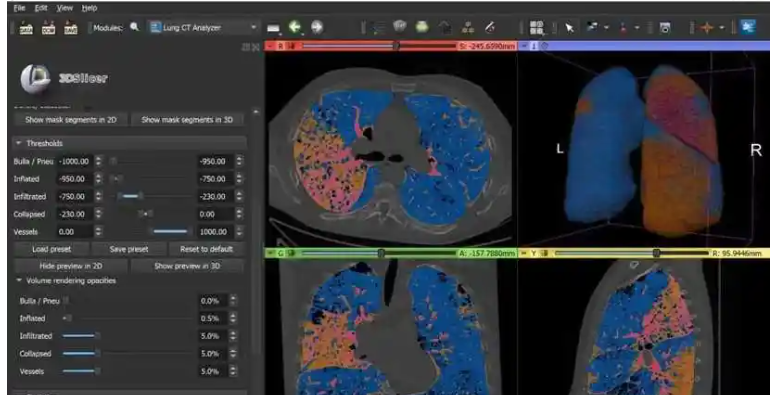Open the Edit menu
Viewport: 773px width, 395px height.
coord(41,8)
